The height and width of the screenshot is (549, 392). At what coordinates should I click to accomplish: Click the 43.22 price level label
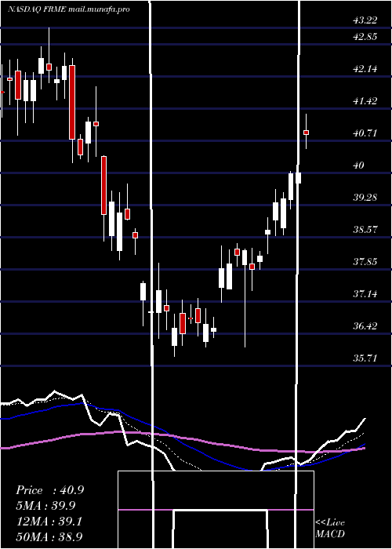(x=365, y=20)
